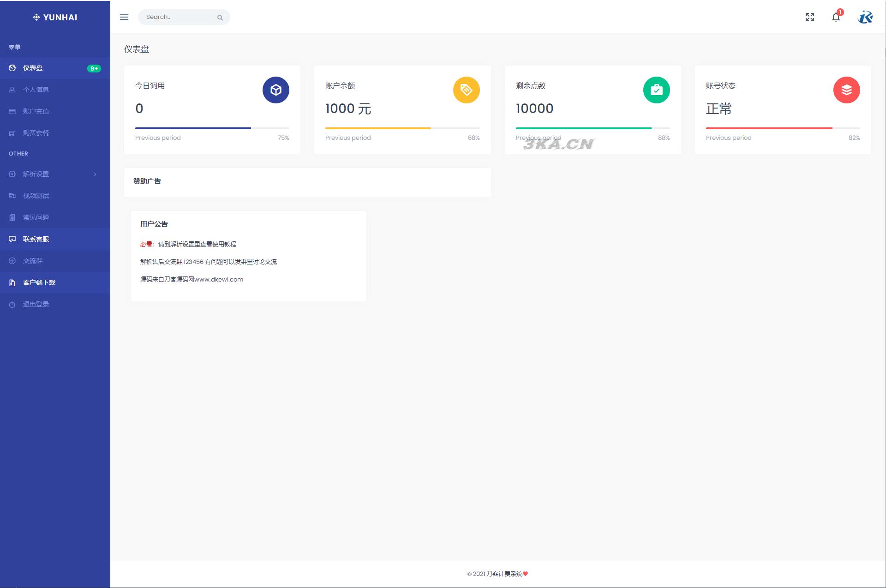Open the notifications bell icon
This screenshot has width=886, height=588.
(836, 17)
